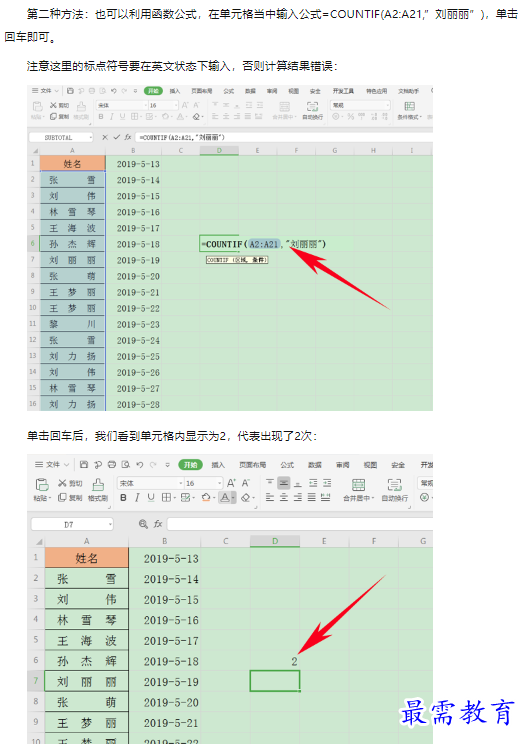Click the Save icon in the second screenshot's toolbar
523x744 pixels.
(x=84, y=465)
